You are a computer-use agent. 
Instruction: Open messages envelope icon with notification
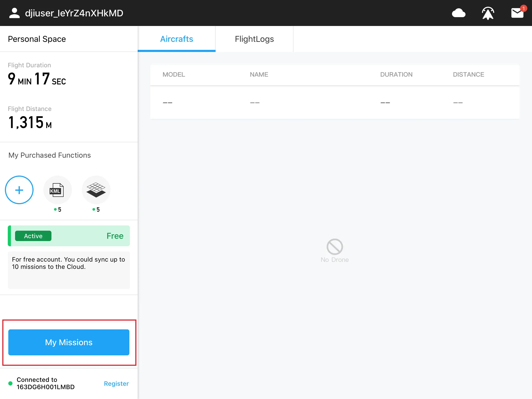(517, 13)
